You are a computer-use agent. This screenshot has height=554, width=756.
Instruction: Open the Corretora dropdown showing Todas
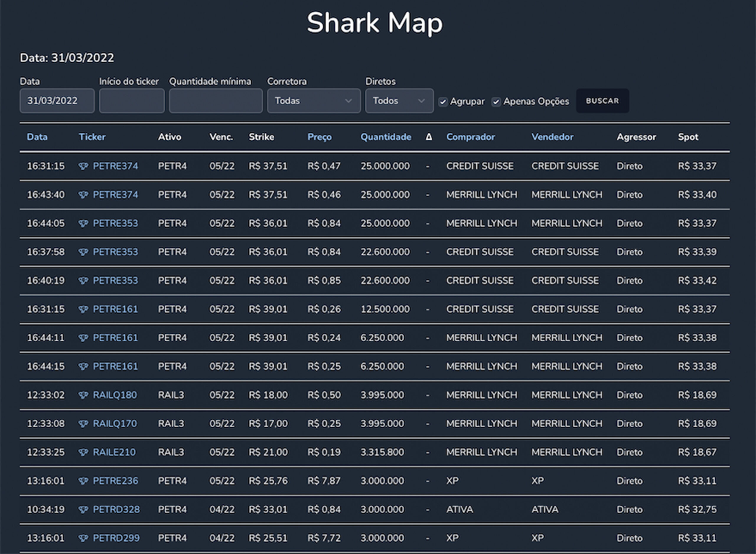[x=313, y=101]
